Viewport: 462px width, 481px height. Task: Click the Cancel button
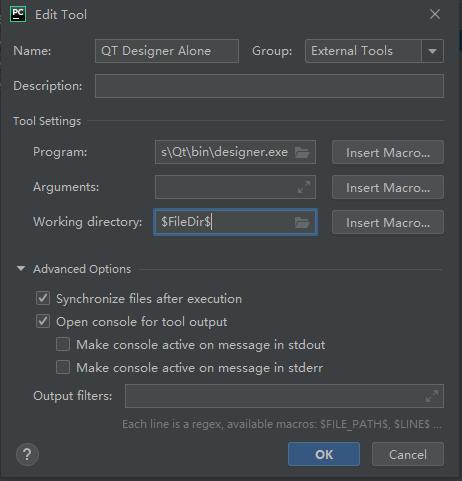click(408, 454)
